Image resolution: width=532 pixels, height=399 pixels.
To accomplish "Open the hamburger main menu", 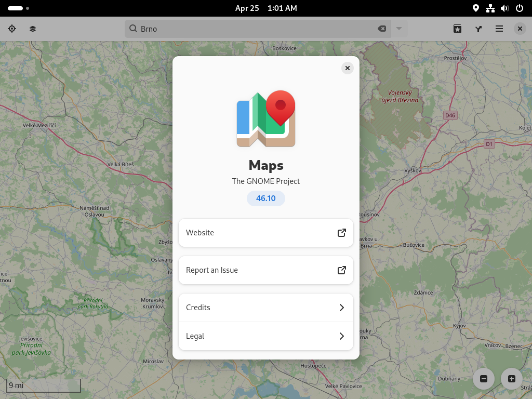I will (499, 29).
